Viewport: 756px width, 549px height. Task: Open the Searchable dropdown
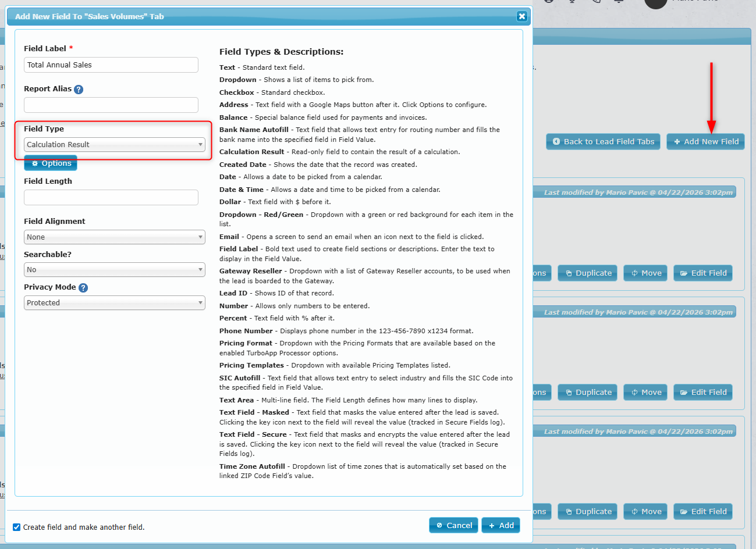click(114, 270)
